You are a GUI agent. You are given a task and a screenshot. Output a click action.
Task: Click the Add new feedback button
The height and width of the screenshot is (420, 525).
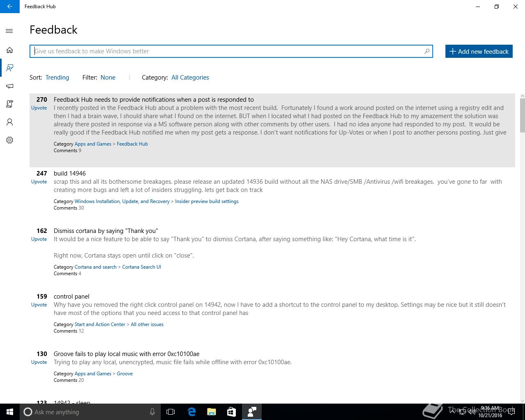tap(479, 51)
